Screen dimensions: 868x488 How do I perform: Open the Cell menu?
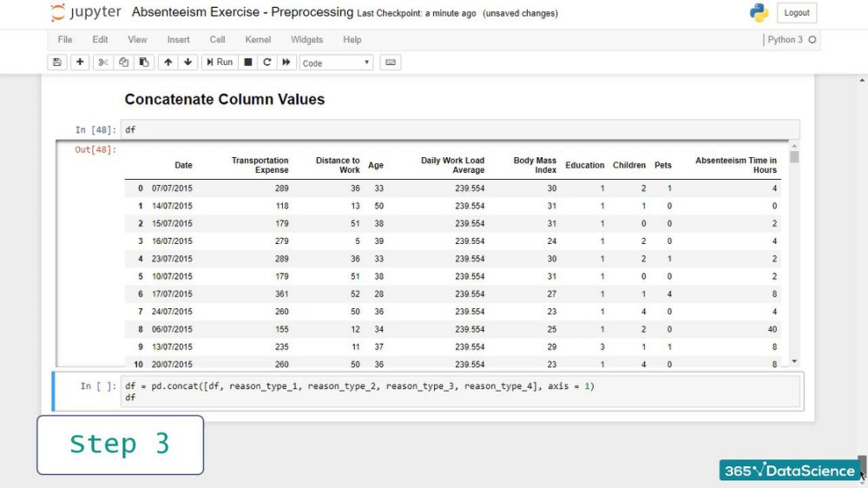tap(217, 40)
